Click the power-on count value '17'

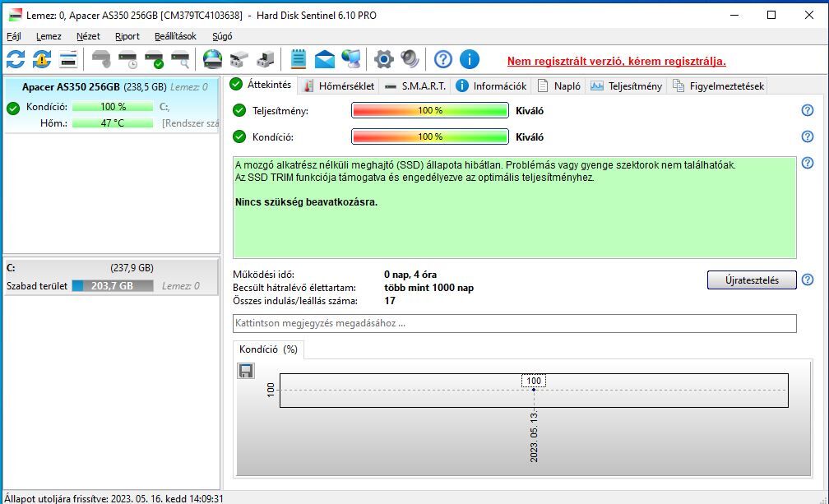390,301
